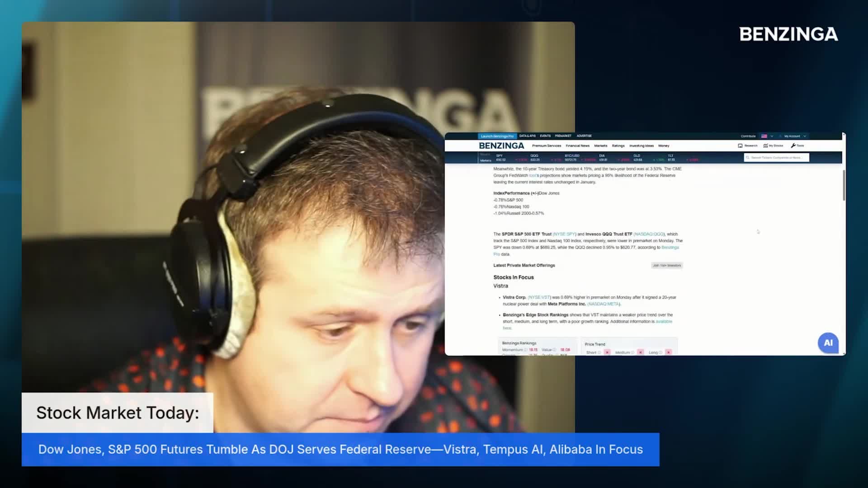Click the US flag icon
Screen dimensions: 868x488
coord(764,136)
